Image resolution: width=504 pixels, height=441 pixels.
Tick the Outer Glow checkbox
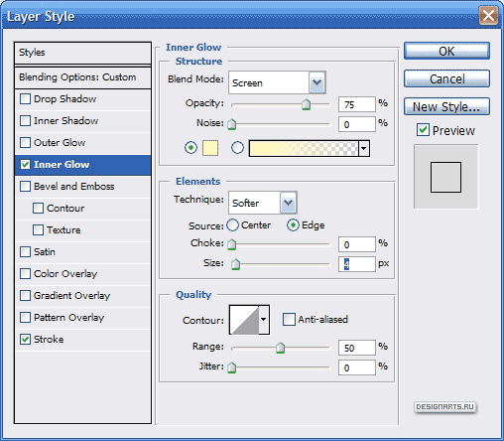pyautogui.click(x=25, y=143)
